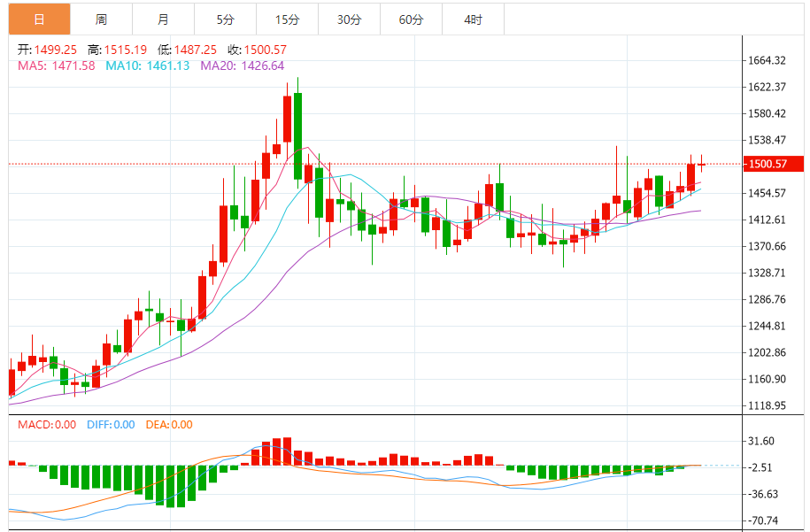Click the red current price tag 1500.57
The width and height of the screenshot is (810, 532).
click(x=771, y=164)
